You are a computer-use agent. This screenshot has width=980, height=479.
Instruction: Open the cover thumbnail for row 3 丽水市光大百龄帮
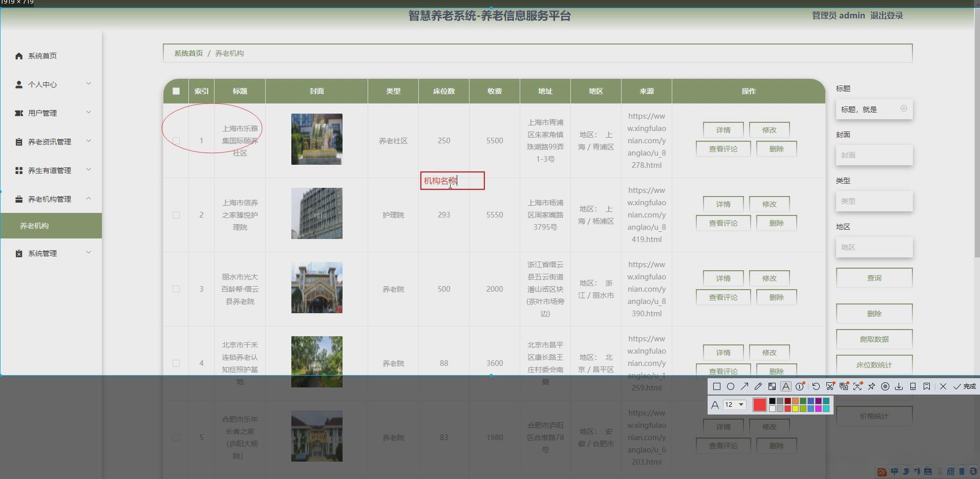point(317,288)
